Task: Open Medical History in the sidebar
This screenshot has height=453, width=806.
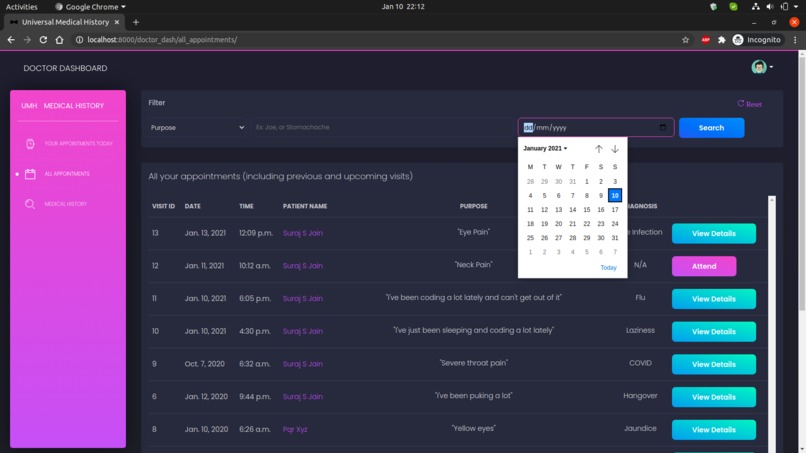Action: click(x=65, y=204)
